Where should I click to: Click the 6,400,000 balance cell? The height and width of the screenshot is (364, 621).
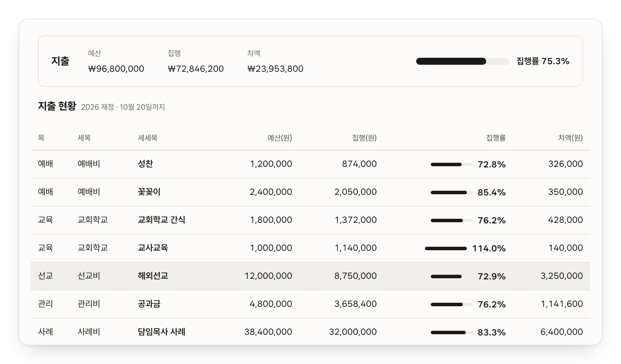(x=561, y=332)
